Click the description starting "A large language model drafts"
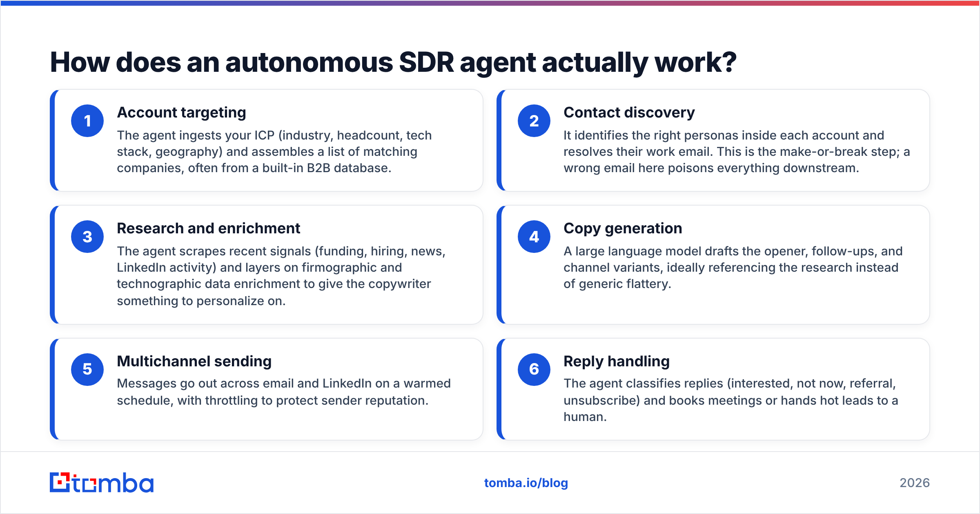 point(733,268)
